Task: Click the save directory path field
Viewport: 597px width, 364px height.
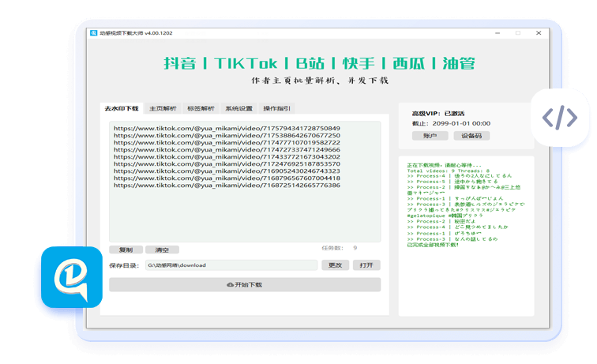Action: click(231, 265)
